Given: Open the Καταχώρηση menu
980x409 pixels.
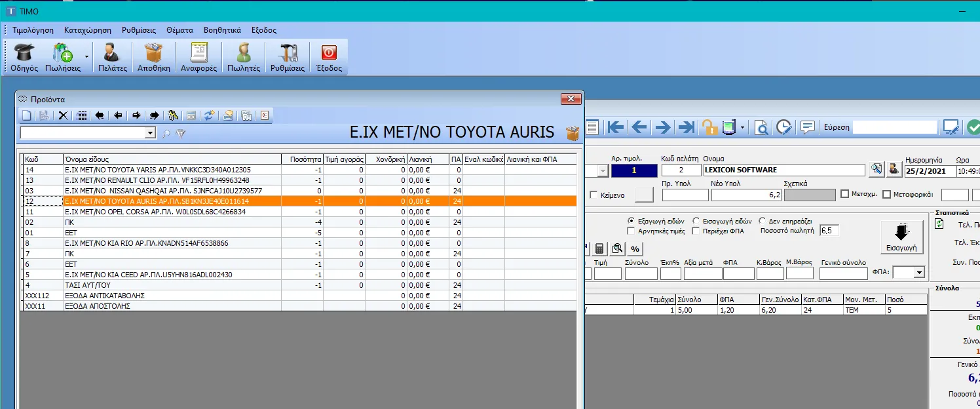Looking at the screenshot, I should [x=88, y=30].
